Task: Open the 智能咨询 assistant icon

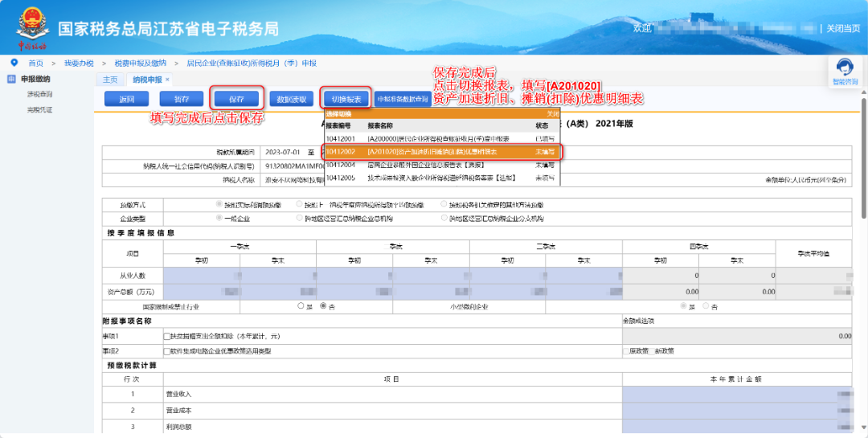Action: 845,68
